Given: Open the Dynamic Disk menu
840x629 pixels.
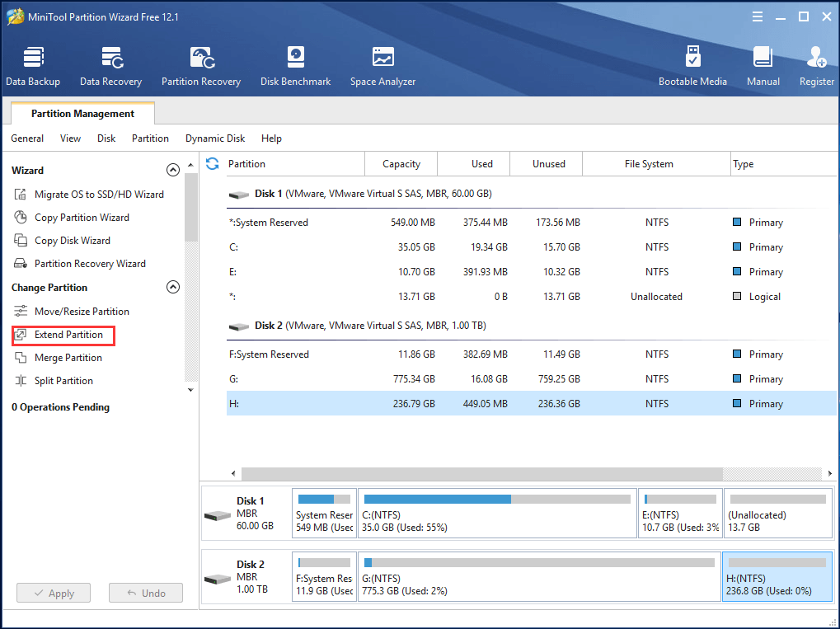Looking at the screenshot, I should (215, 138).
